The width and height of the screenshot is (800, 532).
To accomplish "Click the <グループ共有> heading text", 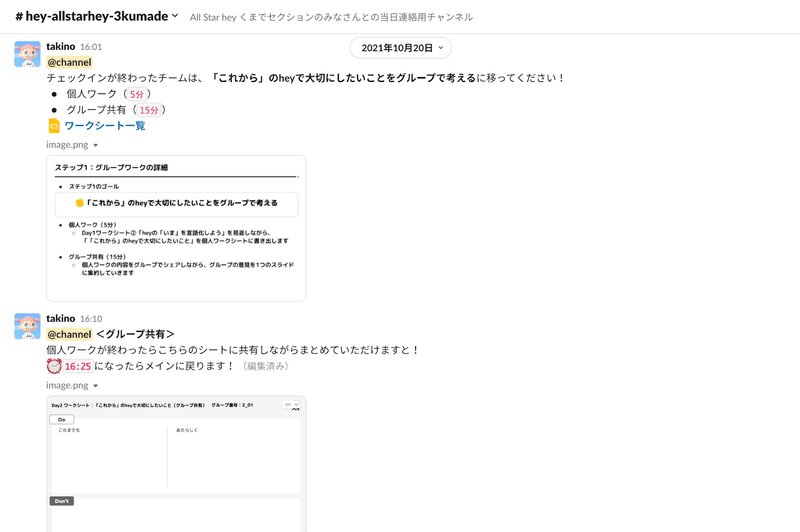I will click(x=135, y=334).
